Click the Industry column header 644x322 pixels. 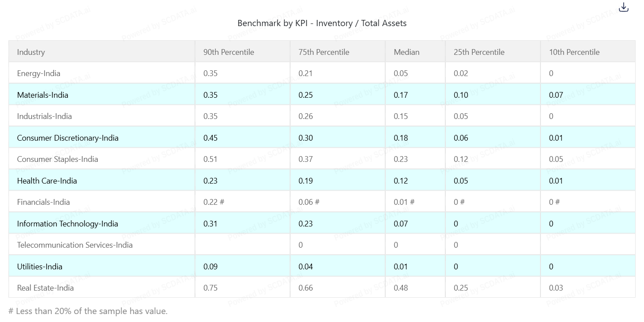31,52
